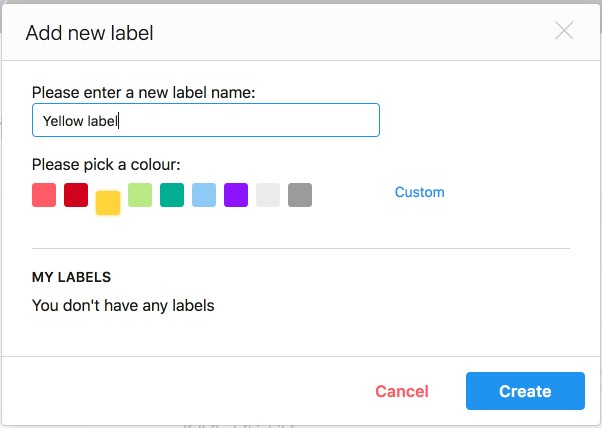Select the light blue colour swatch
The height and width of the screenshot is (428, 602).
(204, 195)
